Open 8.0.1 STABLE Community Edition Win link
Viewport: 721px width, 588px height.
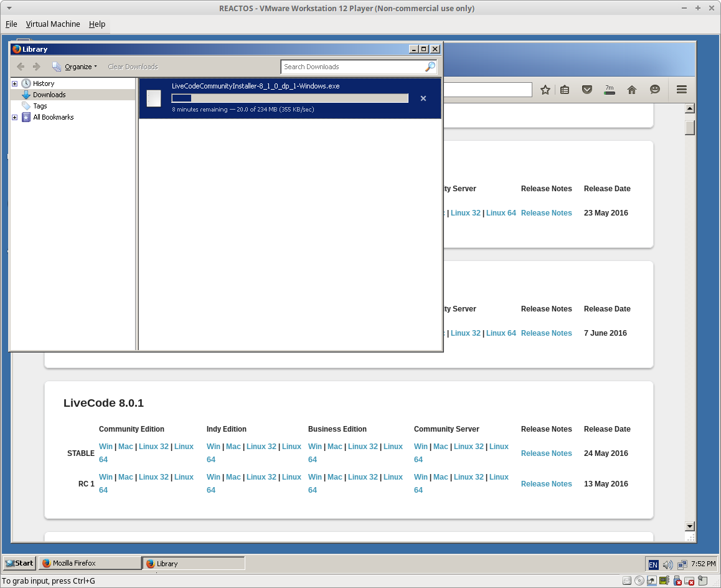click(x=106, y=446)
